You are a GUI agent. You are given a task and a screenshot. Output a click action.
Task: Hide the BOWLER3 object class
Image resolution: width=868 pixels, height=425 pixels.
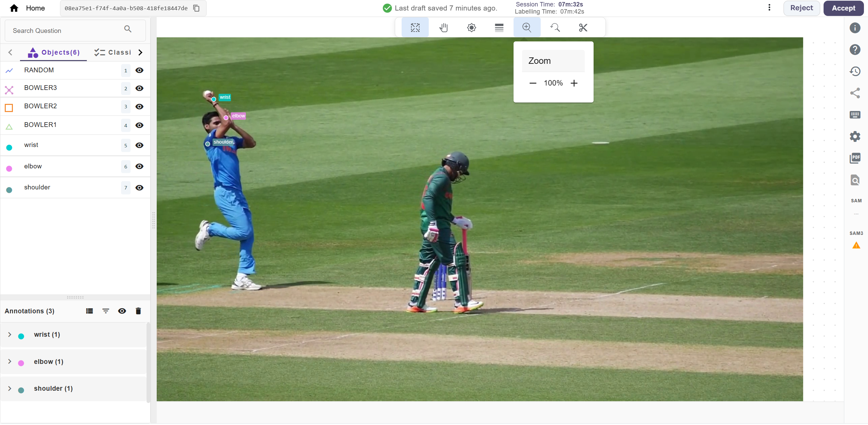pos(139,88)
